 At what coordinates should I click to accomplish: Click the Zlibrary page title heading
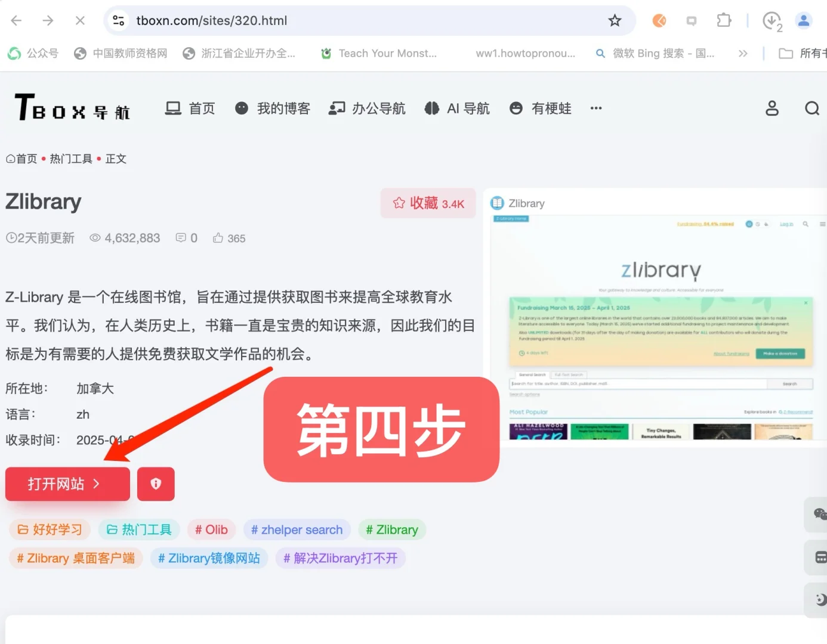pos(44,202)
